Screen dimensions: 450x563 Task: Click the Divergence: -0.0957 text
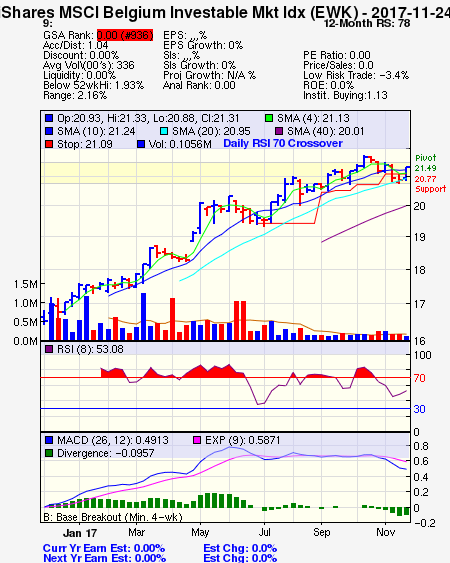[106, 453]
